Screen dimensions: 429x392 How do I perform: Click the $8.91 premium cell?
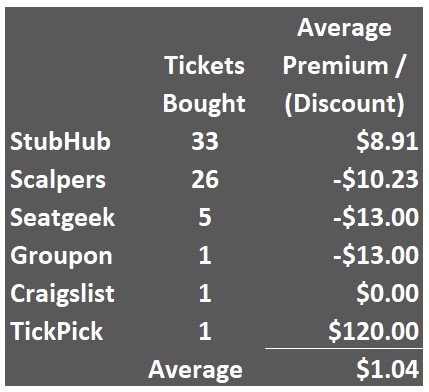tap(387, 142)
